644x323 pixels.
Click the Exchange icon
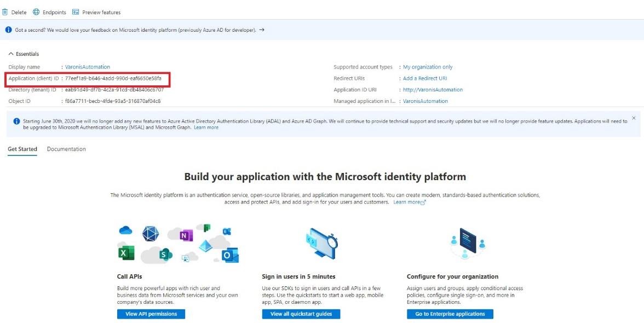[227, 232]
